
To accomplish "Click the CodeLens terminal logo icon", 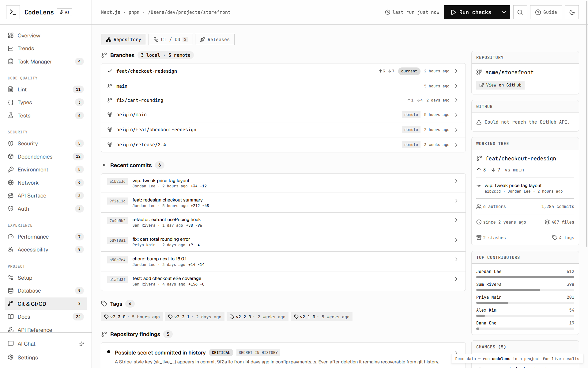I will [13, 12].
